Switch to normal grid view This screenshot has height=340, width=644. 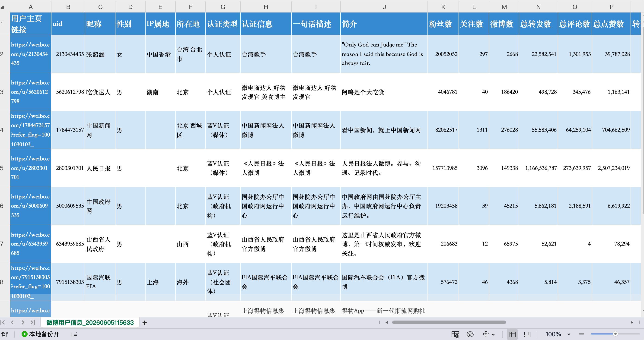tap(513, 334)
